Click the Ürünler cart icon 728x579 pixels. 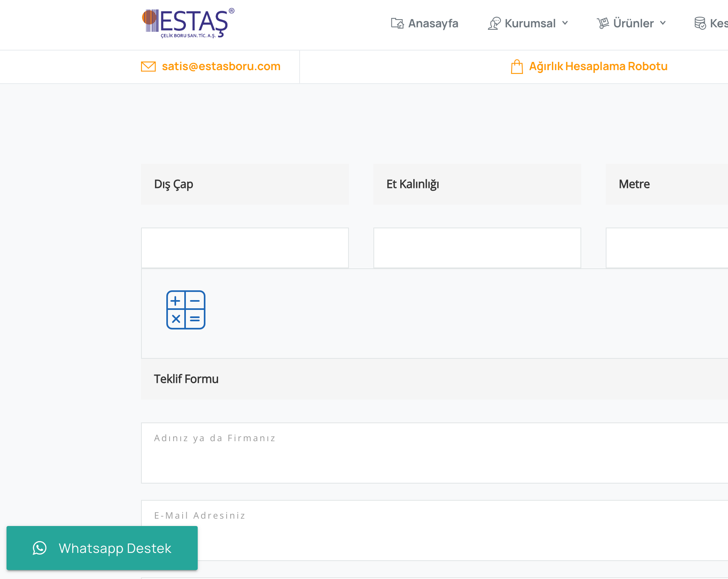tap(603, 23)
